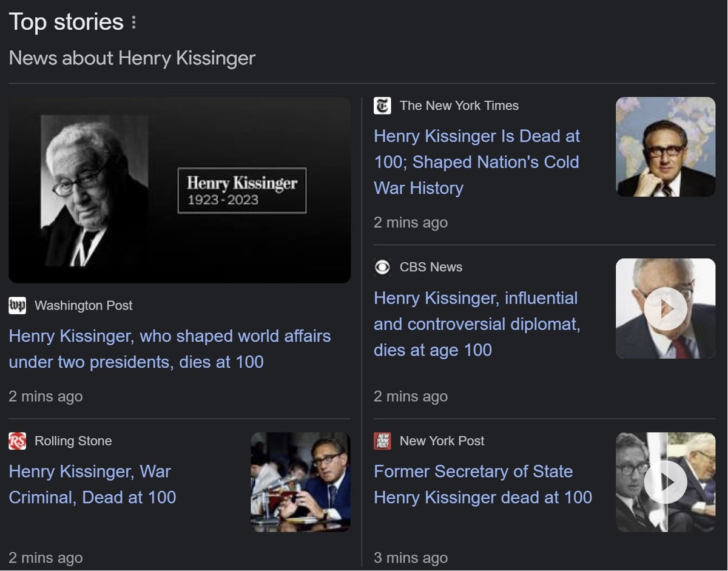Click the CBS News eye logo

[382, 267]
